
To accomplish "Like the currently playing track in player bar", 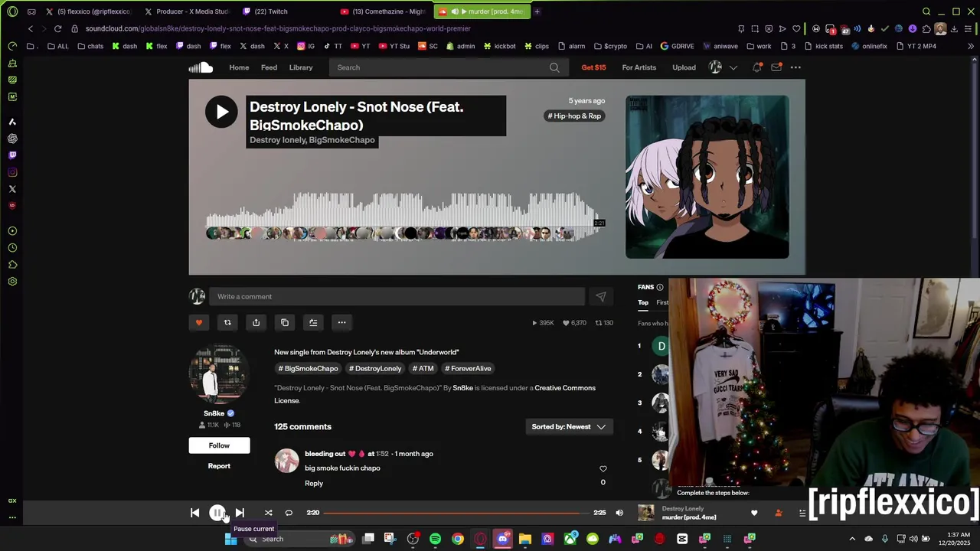I will 754,513.
